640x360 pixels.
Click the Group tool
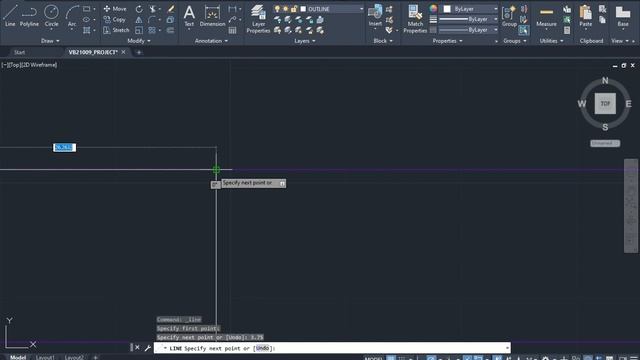coord(509,16)
